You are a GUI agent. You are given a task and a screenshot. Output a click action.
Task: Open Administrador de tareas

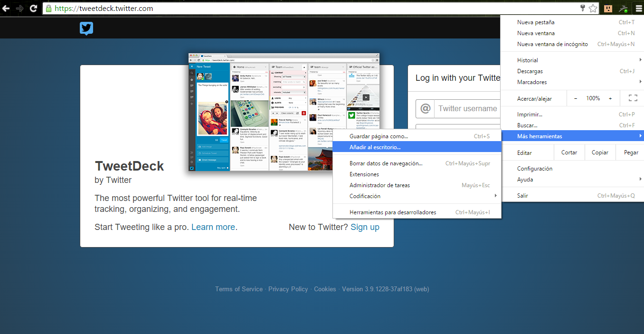(417, 185)
